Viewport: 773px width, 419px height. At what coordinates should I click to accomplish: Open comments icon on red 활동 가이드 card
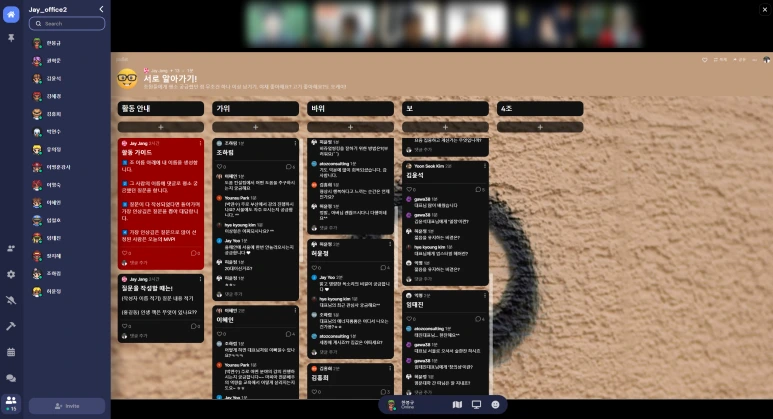pyautogui.click(x=195, y=253)
